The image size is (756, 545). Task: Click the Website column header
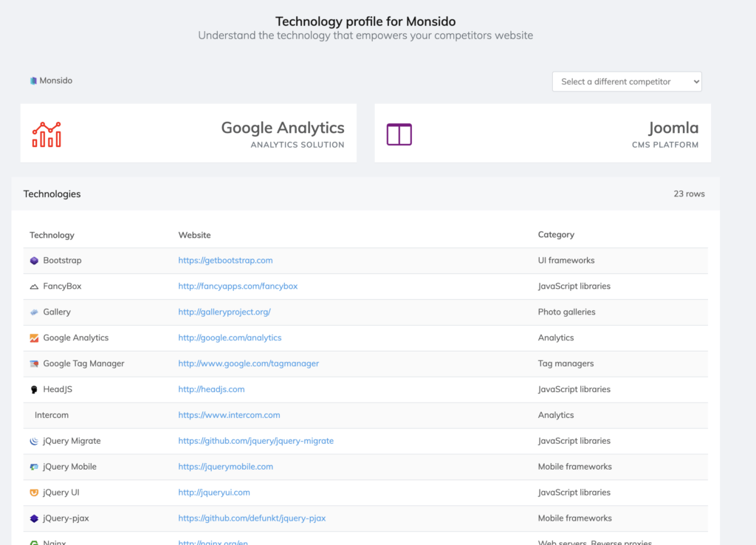point(194,235)
